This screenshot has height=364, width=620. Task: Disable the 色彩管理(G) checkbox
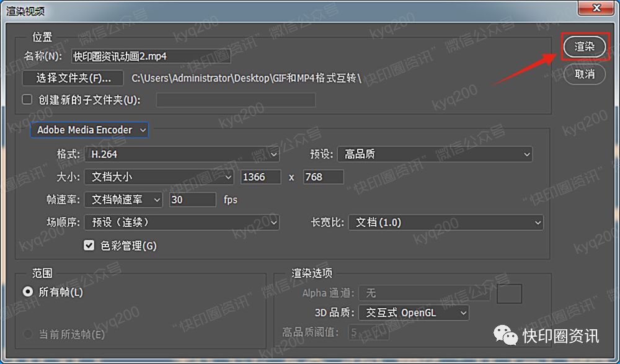(89, 245)
